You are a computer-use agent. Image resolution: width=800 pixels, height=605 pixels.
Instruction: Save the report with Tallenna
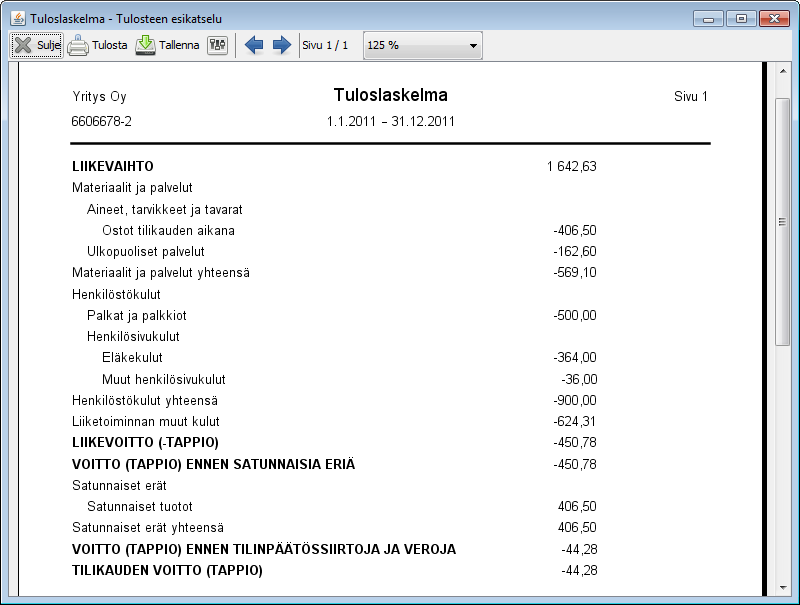tap(167, 45)
